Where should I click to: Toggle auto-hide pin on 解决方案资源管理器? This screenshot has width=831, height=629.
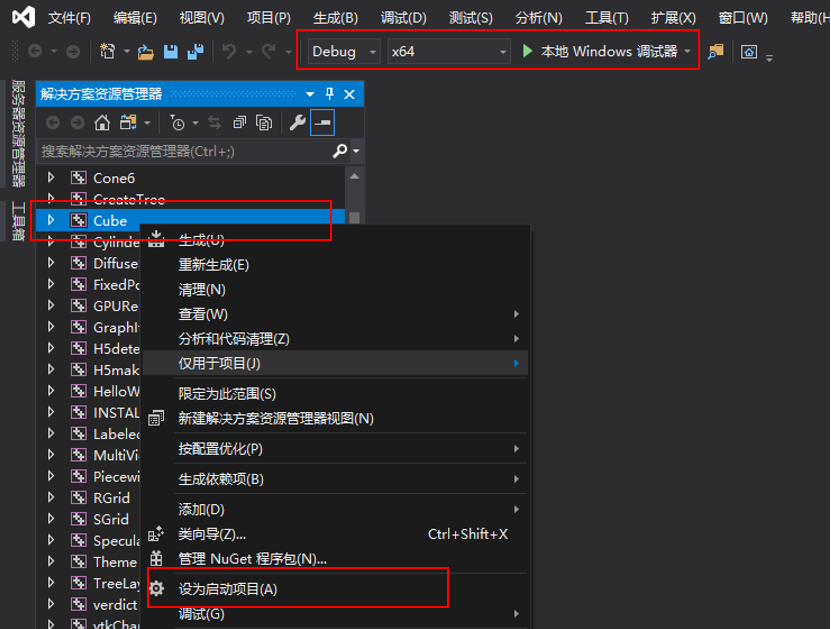(x=330, y=94)
